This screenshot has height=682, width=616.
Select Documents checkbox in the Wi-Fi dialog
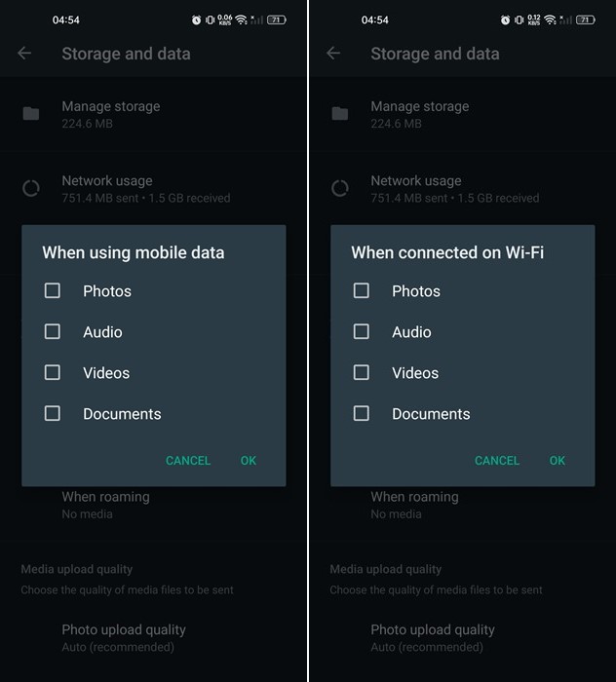click(x=362, y=413)
